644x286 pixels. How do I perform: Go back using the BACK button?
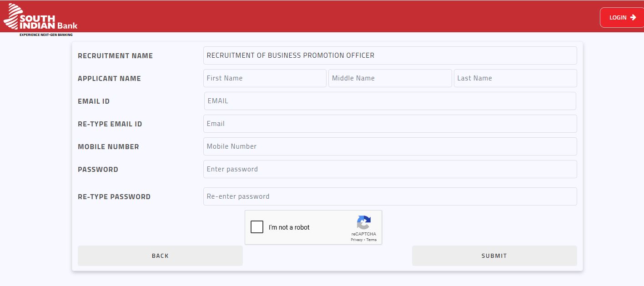(x=160, y=256)
